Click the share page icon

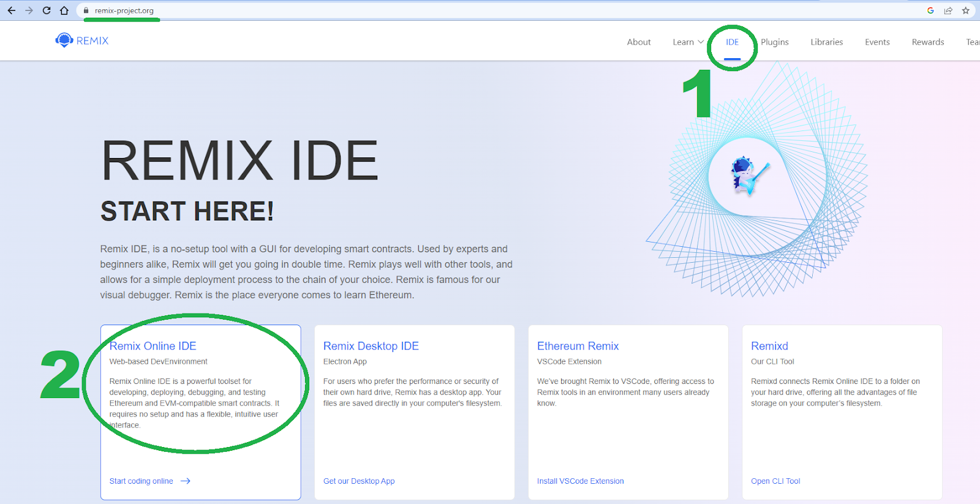pyautogui.click(x=948, y=10)
